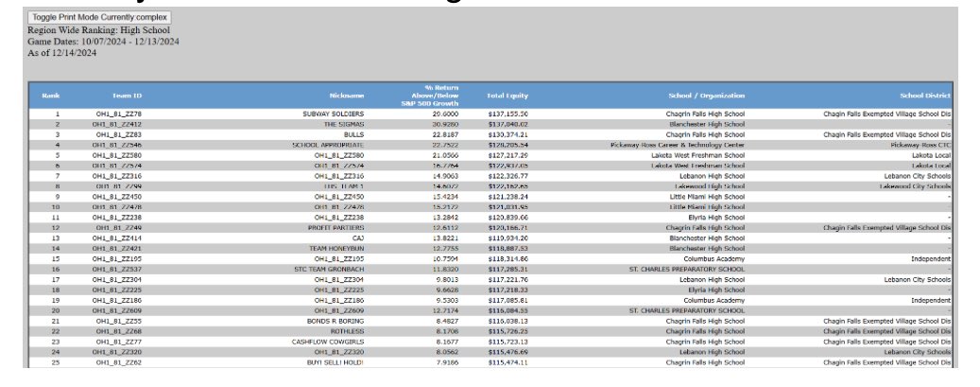Click the $120,839.66 equity value
This screenshot has height=387, width=980.
coord(507,218)
